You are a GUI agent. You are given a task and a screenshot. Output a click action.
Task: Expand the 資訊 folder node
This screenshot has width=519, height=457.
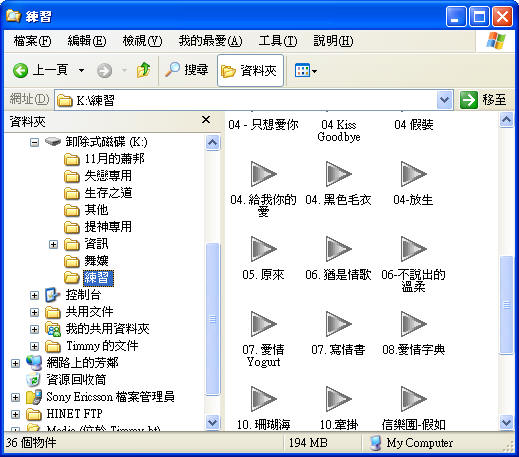[x=53, y=244]
